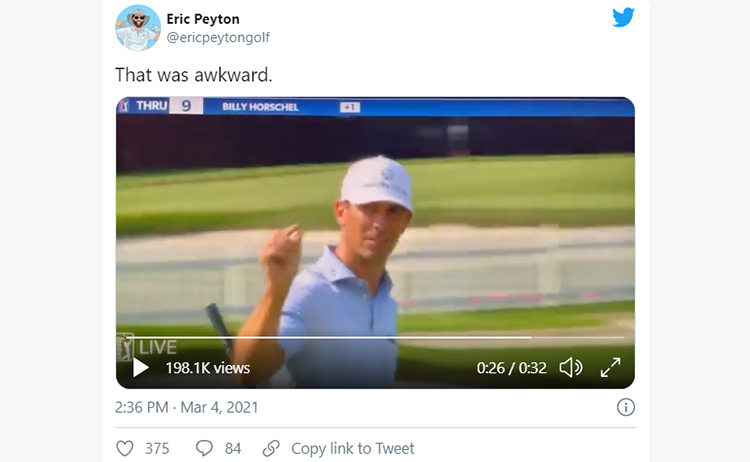Click the 375 likes count
Viewport: 750px width, 462px height.
157,449
